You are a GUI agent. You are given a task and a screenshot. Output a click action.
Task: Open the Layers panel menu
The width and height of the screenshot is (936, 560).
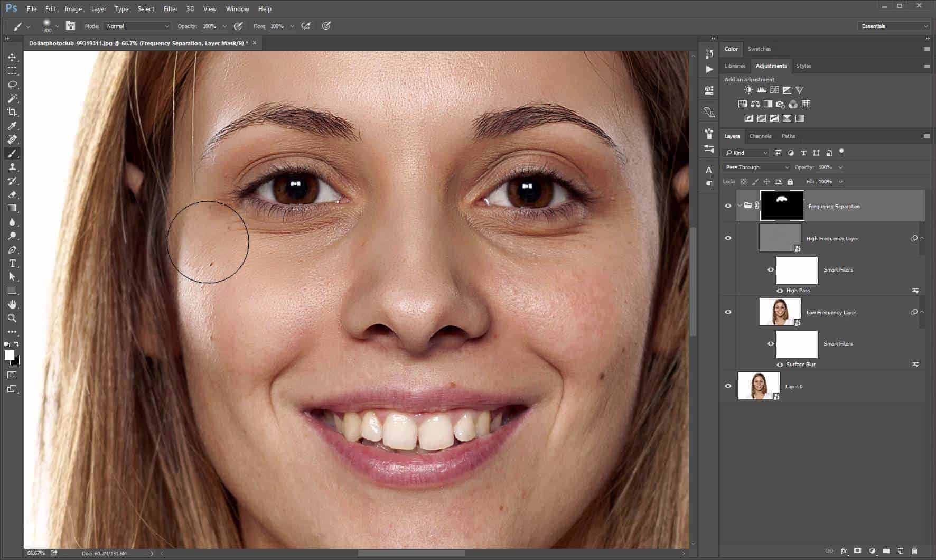coord(927,136)
